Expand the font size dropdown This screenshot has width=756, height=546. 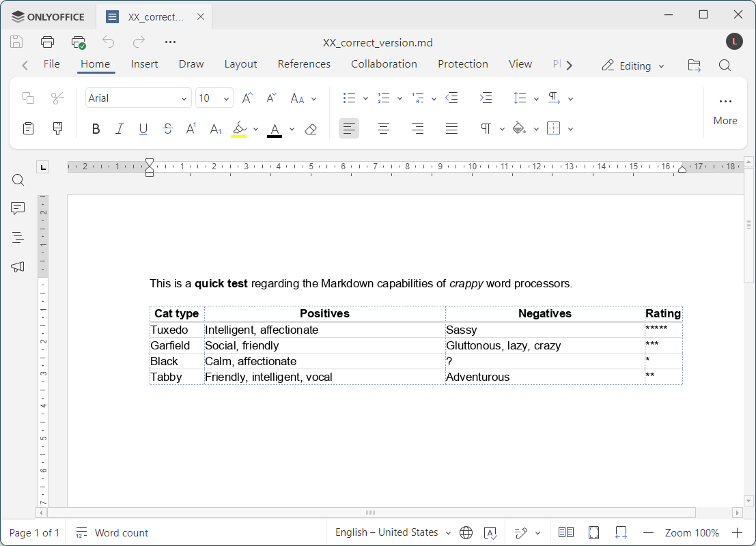click(227, 98)
